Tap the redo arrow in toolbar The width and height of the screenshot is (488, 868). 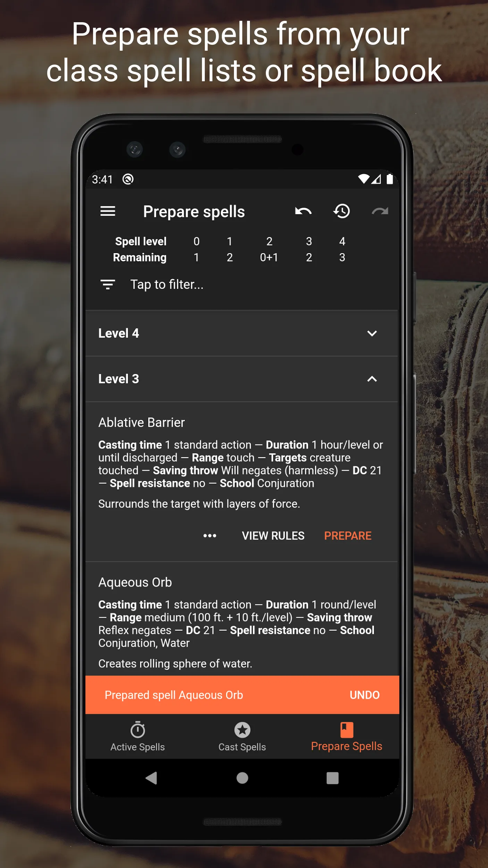[x=380, y=211]
